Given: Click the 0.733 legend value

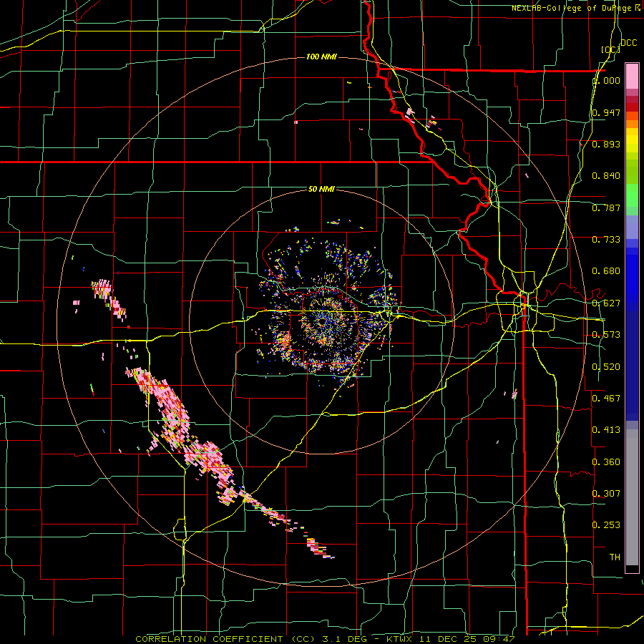Looking at the screenshot, I should click(606, 240).
